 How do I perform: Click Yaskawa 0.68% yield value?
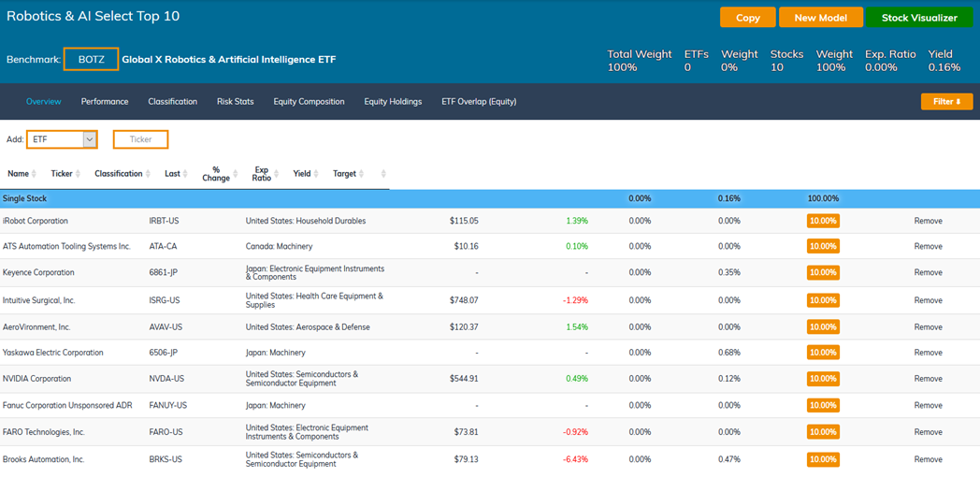(x=728, y=353)
